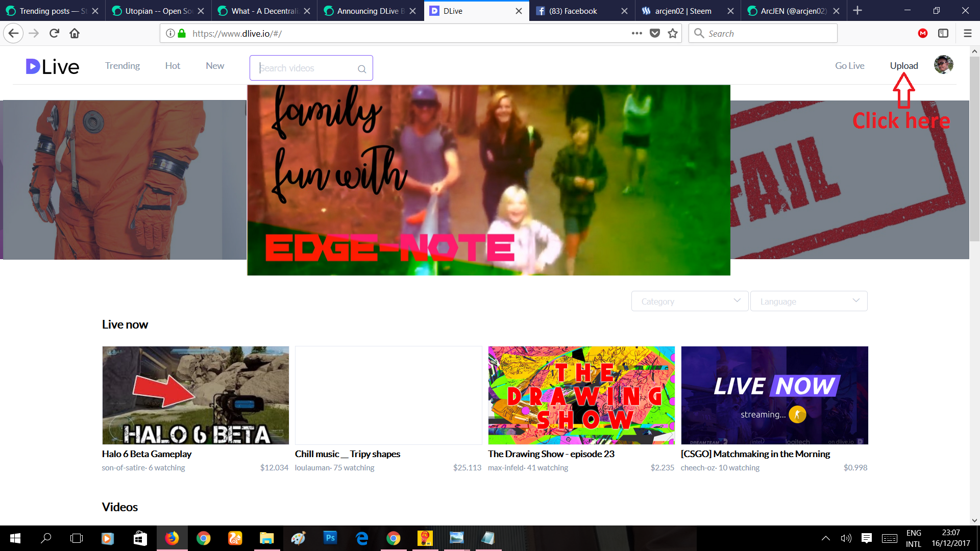Click the ENG INTL language indicator
Image resolution: width=980 pixels, height=551 pixels.
point(914,538)
